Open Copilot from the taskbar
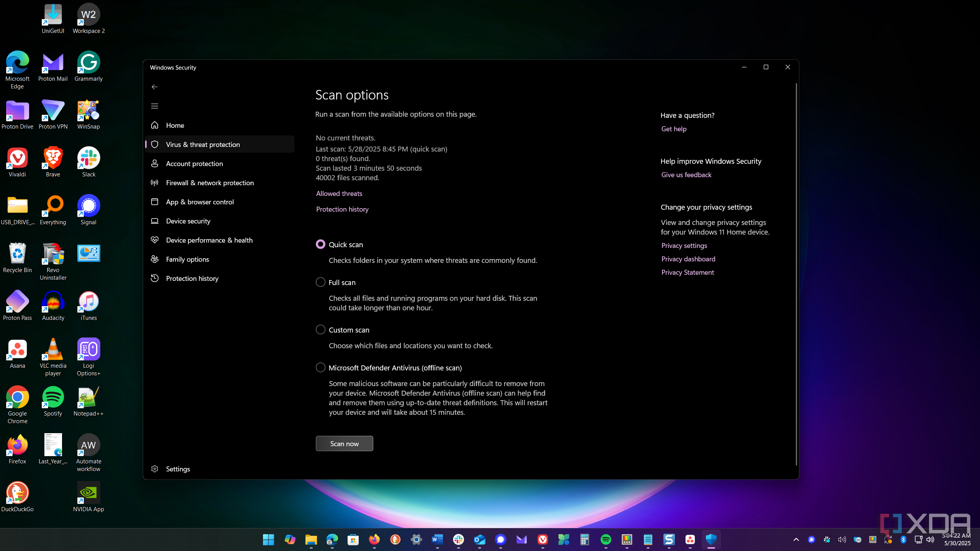This screenshot has width=980, height=551. tap(290, 540)
